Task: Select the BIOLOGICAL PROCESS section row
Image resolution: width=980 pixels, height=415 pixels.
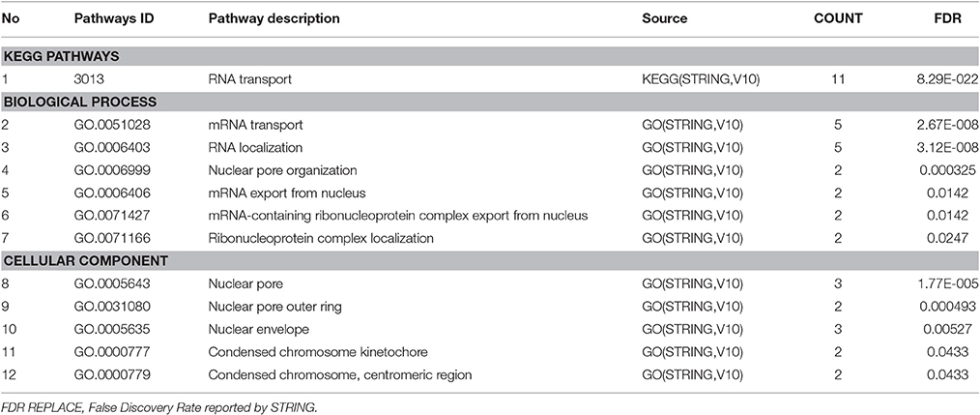Action: tap(490, 102)
